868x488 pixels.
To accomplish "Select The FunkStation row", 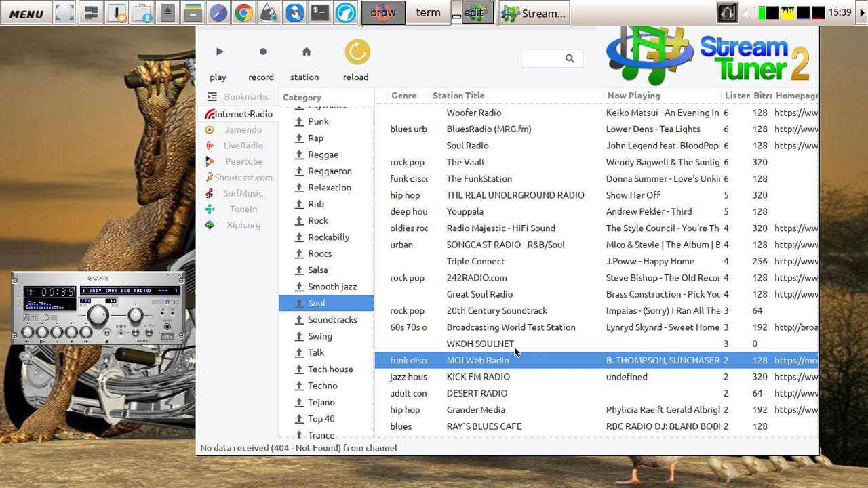I will click(597, 178).
